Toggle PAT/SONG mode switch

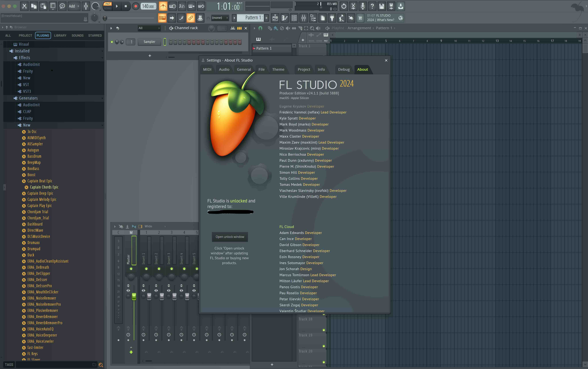[107, 6]
